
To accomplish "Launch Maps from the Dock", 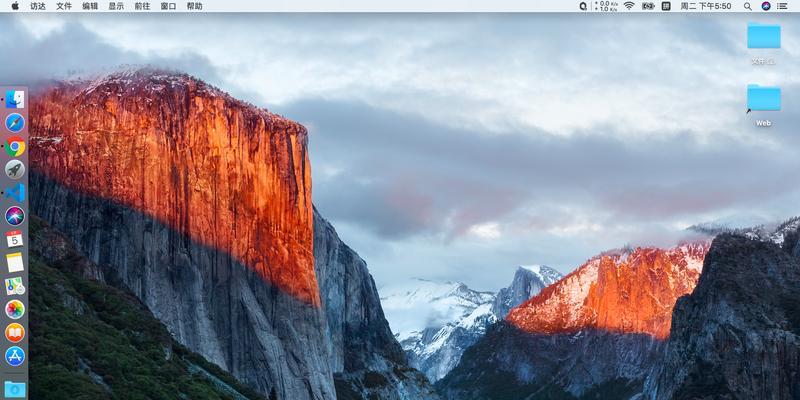I will click(15, 286).
